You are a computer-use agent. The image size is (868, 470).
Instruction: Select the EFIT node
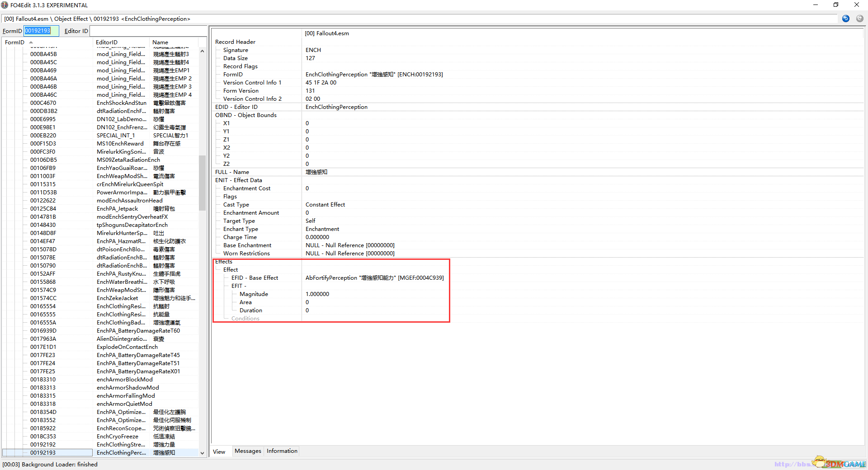coord(238,286)
